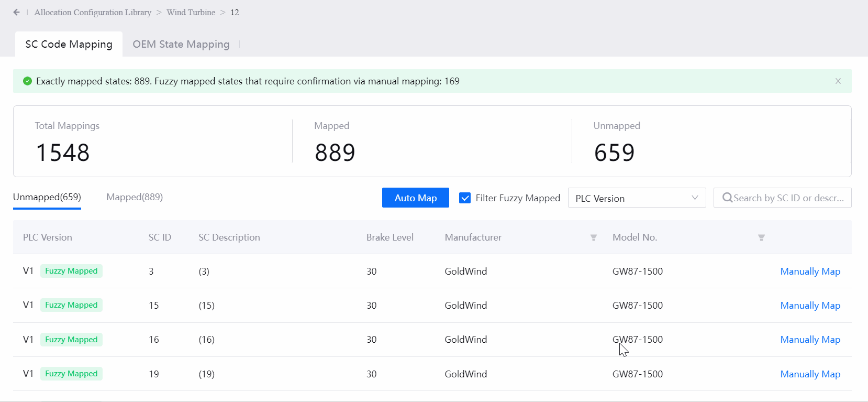Expand the PLC Version dropdown chevron
This screenshot has height=402, width=868.
695,198
